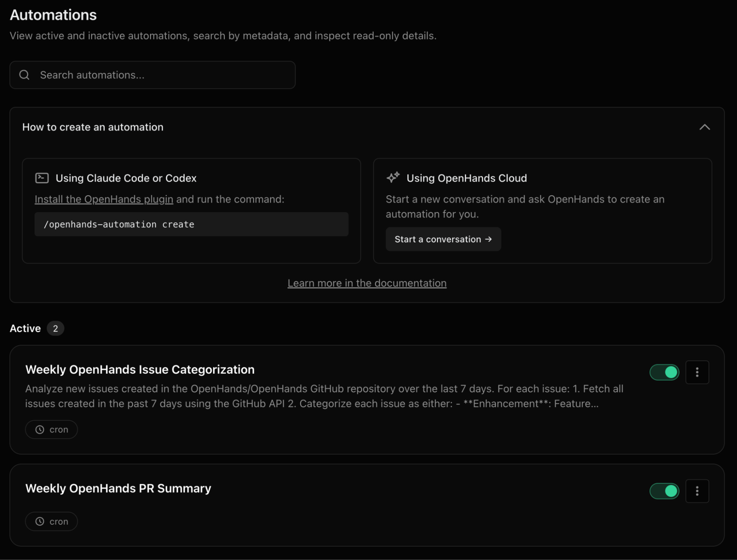The height and width of the screenshot is (560, 737).
Task: Click the /openhands-automation create command box
Action: [191, 224]
